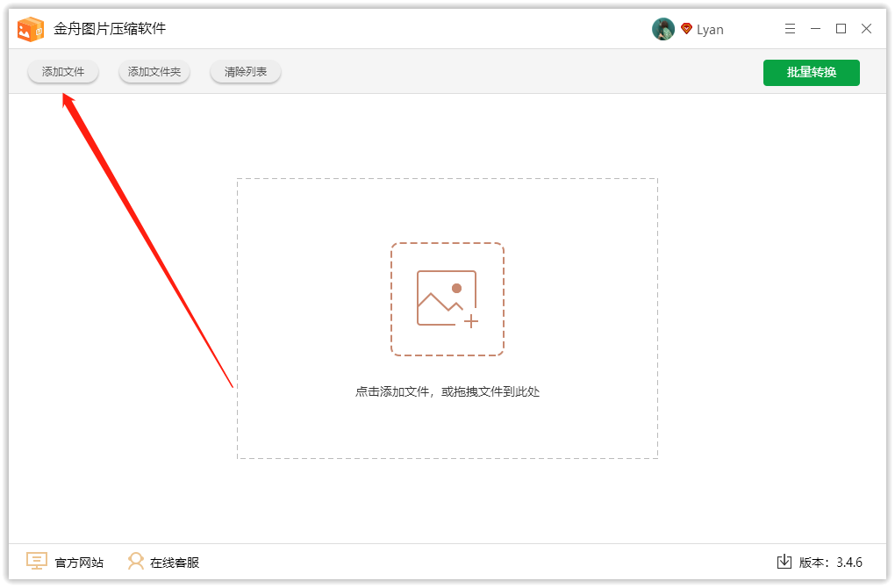The height and width of the screenshot is (588, 895).
Task: Maximize the application window
Action: 840,28
